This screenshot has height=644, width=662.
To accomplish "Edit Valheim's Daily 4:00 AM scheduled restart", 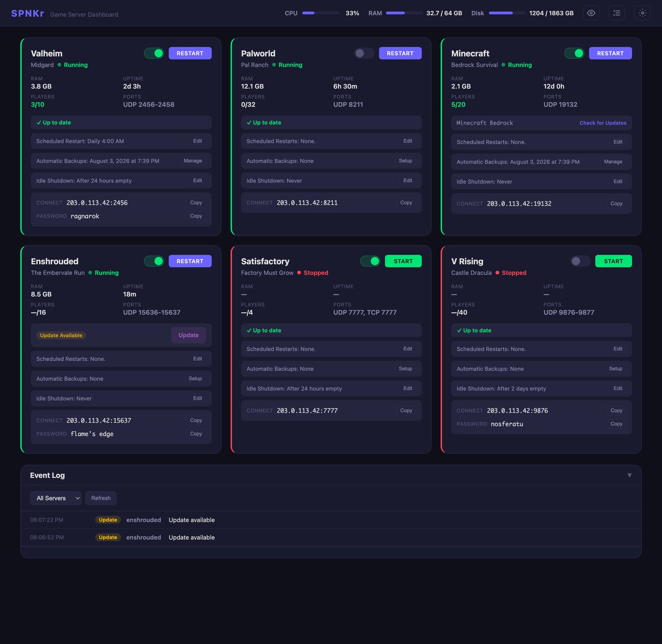I will coord(198,141).
